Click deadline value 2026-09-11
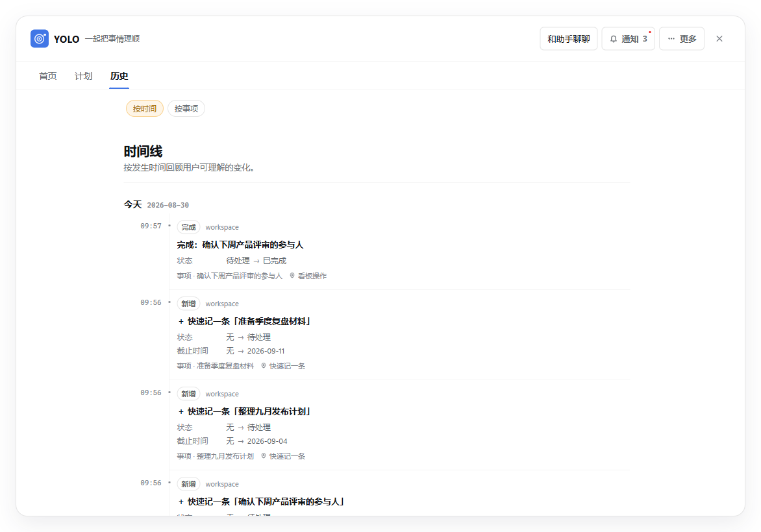 pos(266,351)
